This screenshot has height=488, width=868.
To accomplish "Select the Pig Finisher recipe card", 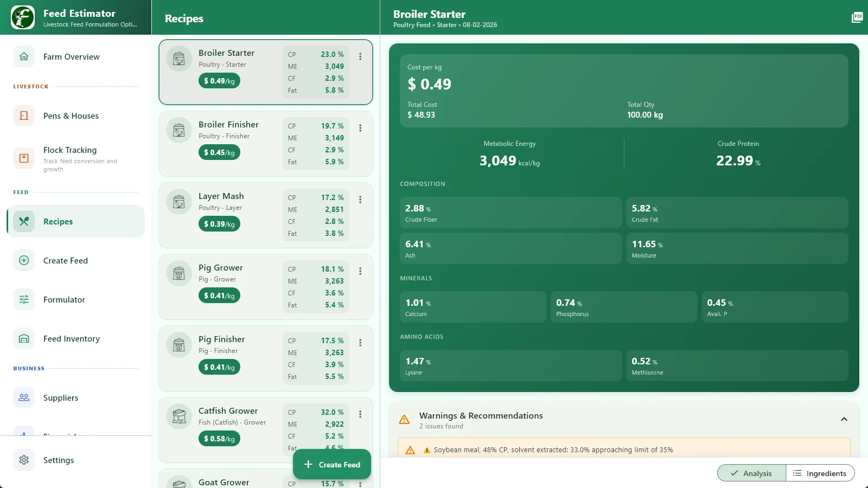I will point(266,358).
